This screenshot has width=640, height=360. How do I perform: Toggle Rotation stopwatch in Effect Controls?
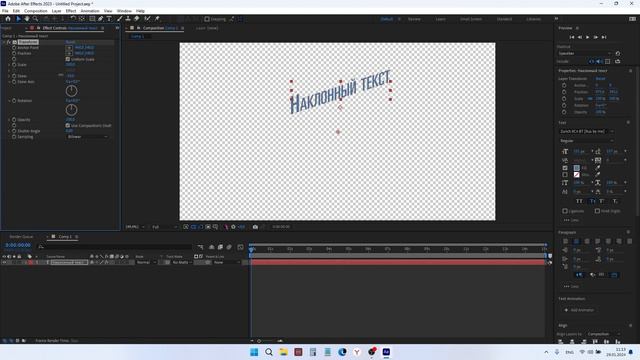(14, 100)
